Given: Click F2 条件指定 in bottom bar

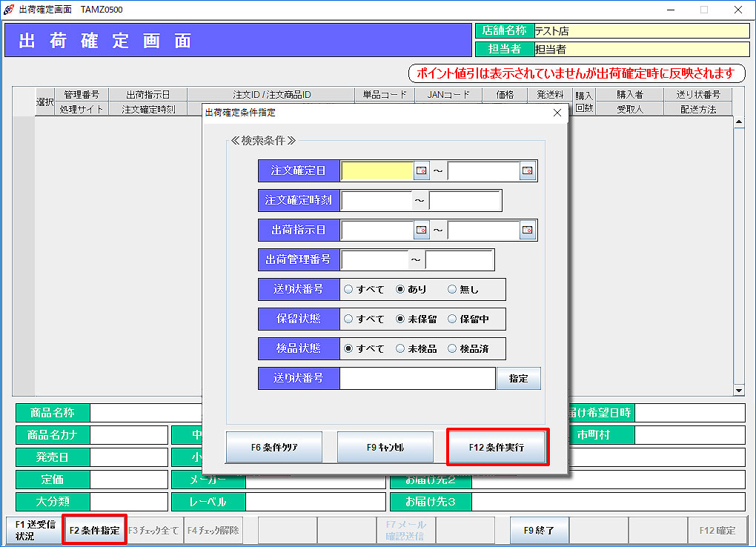Looking at the screenshot, I should click(x=94, y=531).
